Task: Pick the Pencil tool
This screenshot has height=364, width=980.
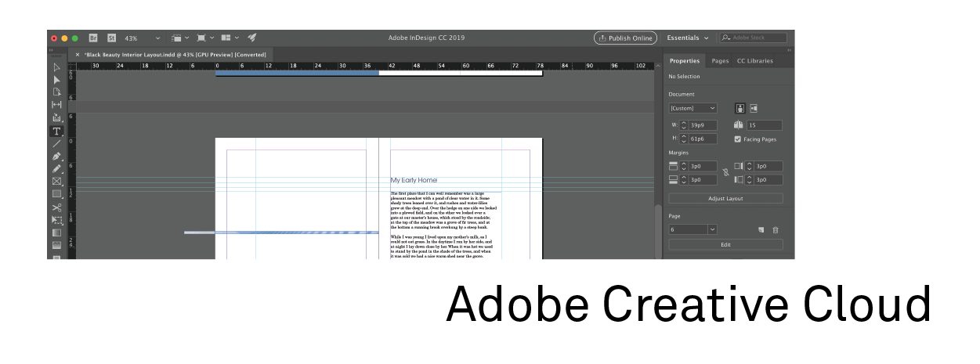Action: [56, 168]
